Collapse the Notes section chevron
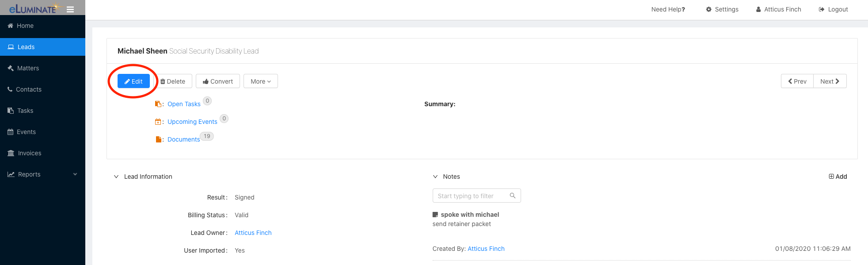 [x=435, y=177]
